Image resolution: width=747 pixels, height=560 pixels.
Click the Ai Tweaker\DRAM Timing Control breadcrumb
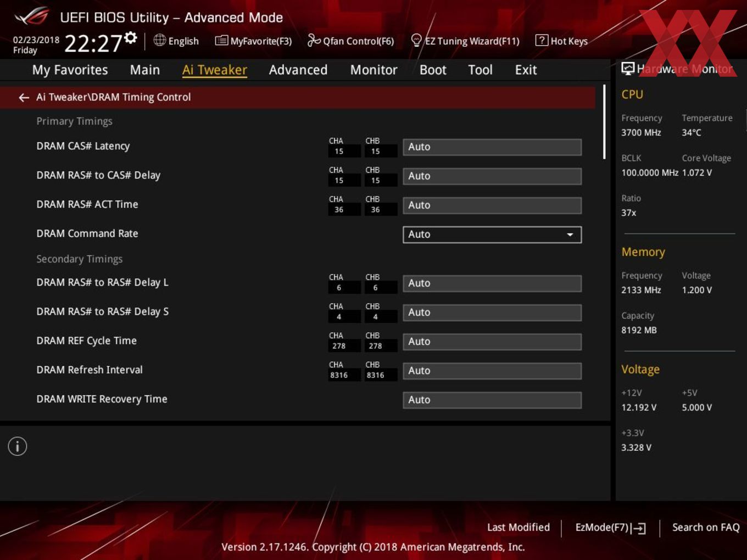pos(114,97)
